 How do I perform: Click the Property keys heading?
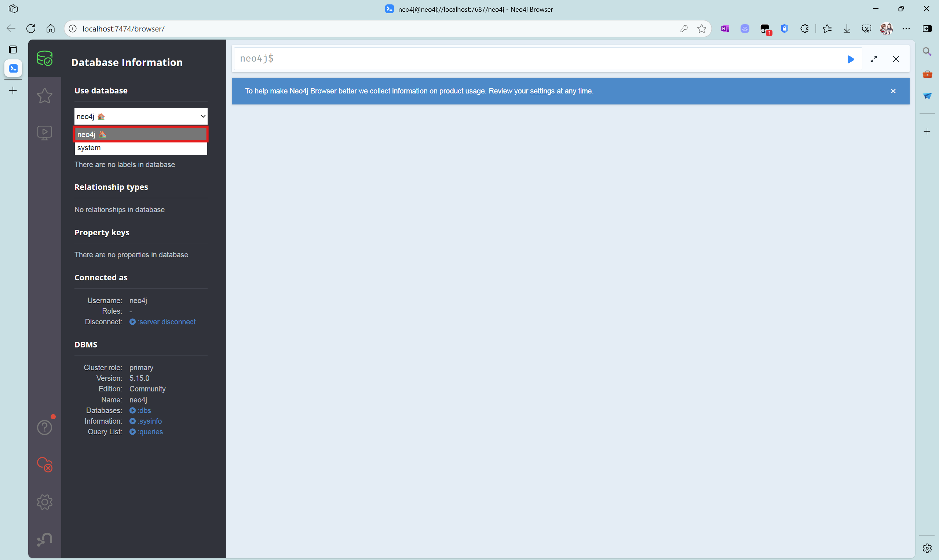102,232
